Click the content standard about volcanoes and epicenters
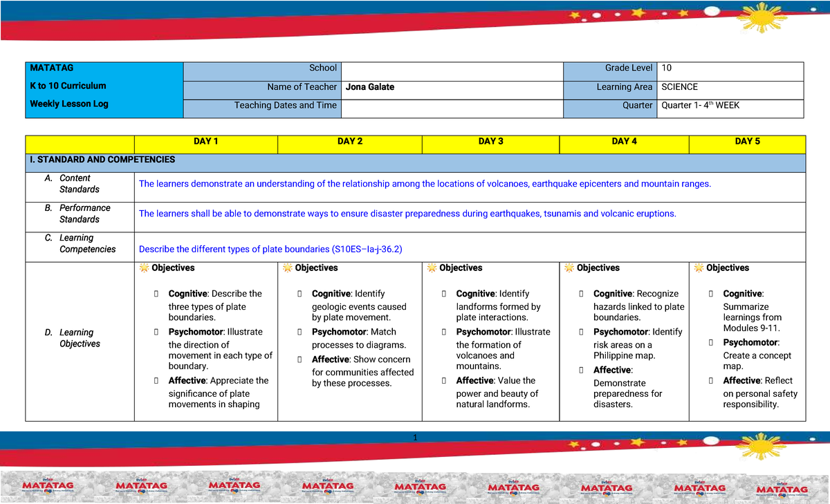Screen dimensions: 830x504 [x=425, y=184]
